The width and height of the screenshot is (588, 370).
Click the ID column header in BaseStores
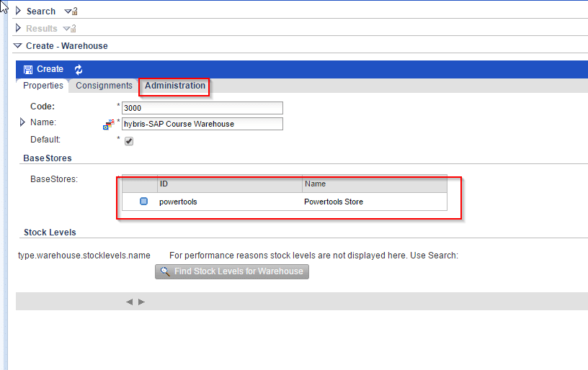229,184
